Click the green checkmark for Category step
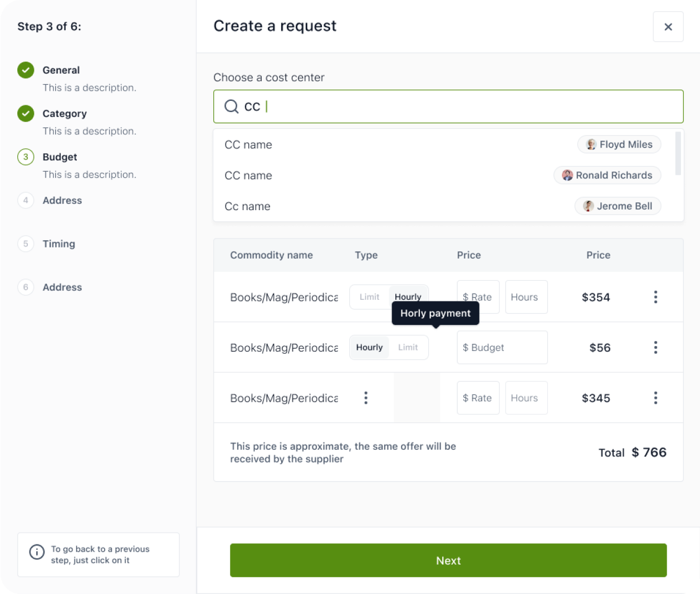Image resolution: width=700 pixels, height=594 pixels. (26, 114)
